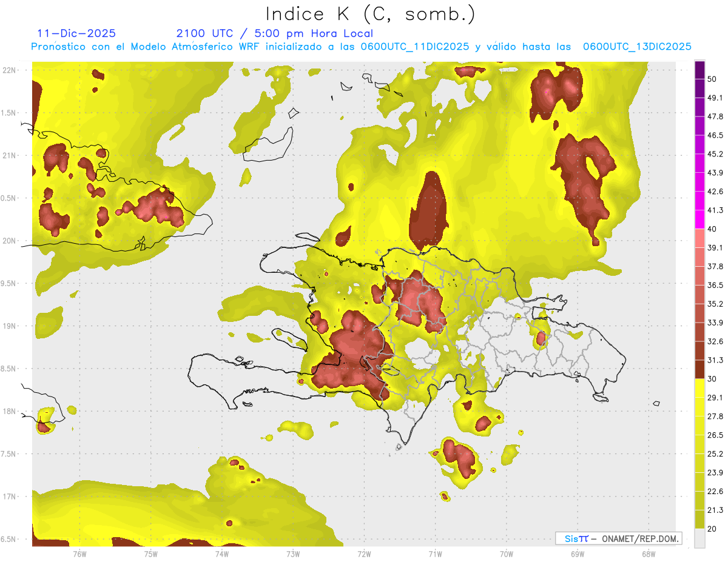The image size is (728, 562).
Task: Click the 75W longitude label
Action: (x=151, y=554)
